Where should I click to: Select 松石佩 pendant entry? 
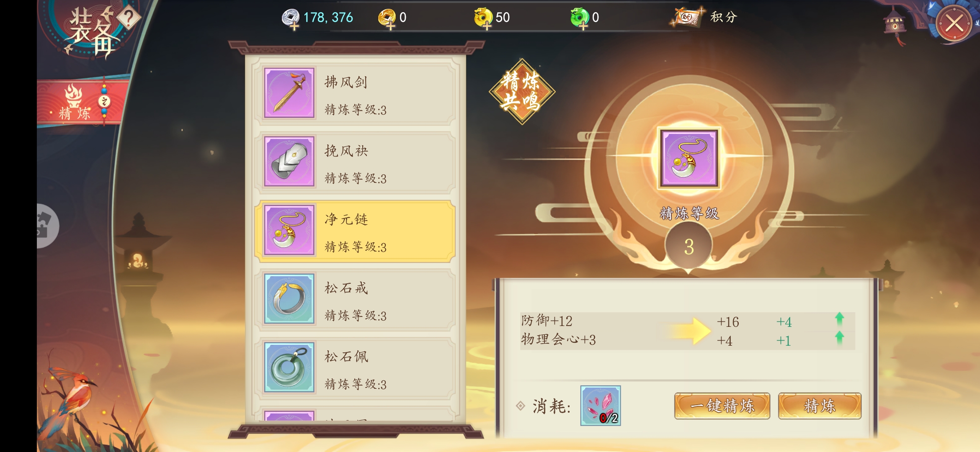(355, 367)
